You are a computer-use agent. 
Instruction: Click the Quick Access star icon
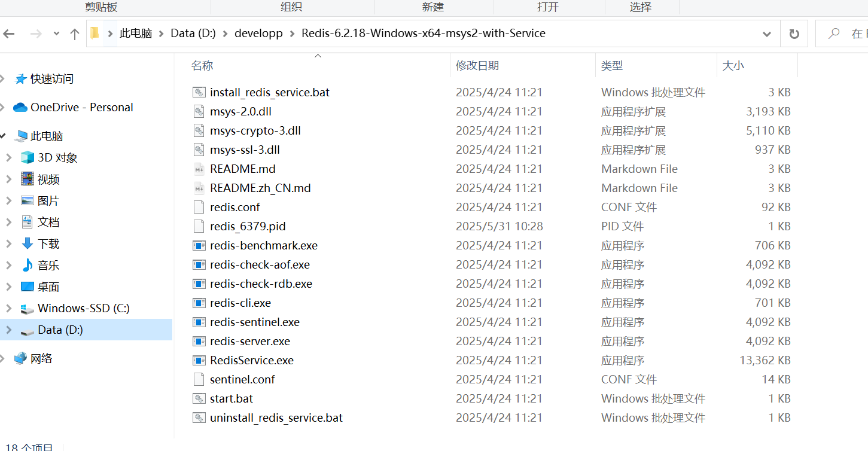[21, 78]
